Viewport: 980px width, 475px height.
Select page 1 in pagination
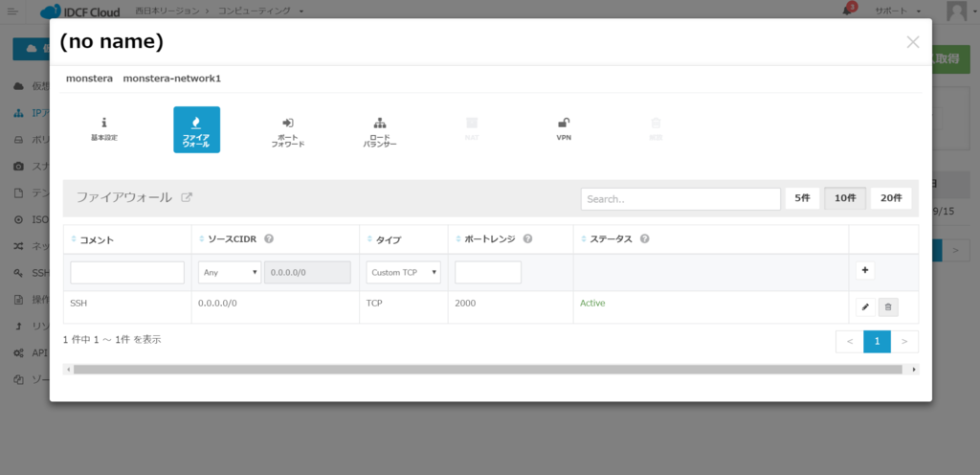[x=877, y=341]
